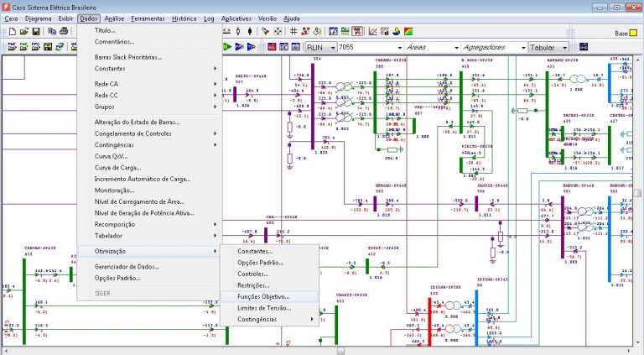Image resolution: width=644 pixels, height=355 pixels.
Task: Open the Ferramentas menu
Action: point(147,18)
